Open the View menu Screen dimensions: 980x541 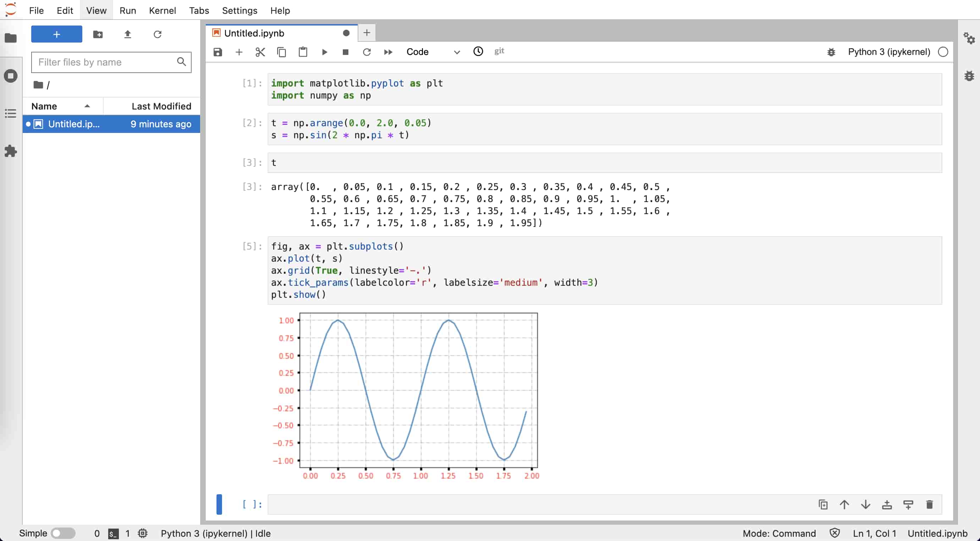(96, 10)
